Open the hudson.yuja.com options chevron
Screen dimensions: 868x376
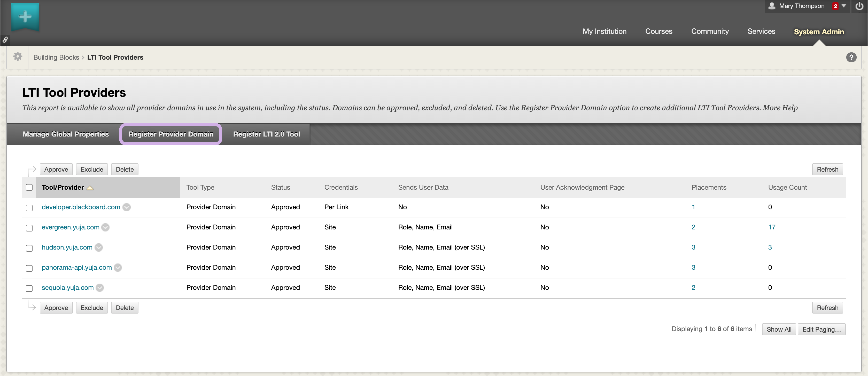pyautogui.click(x=99, y=247)
